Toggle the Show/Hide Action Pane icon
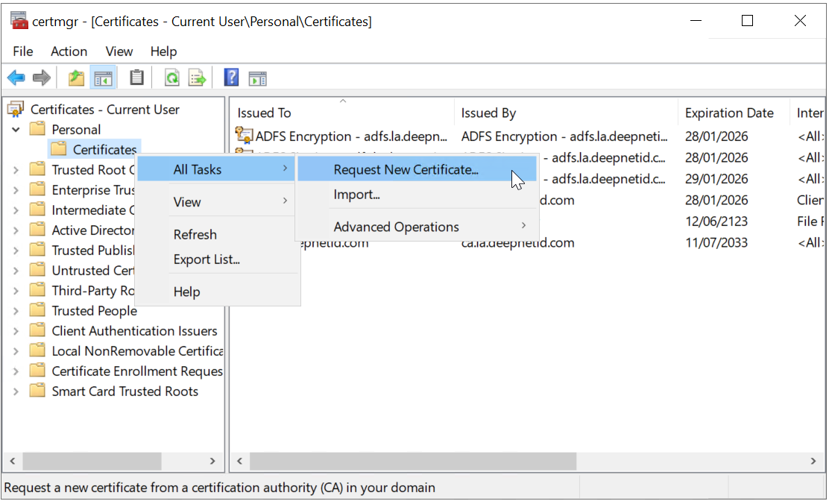832x504 pixels. (x=257, y=78)
